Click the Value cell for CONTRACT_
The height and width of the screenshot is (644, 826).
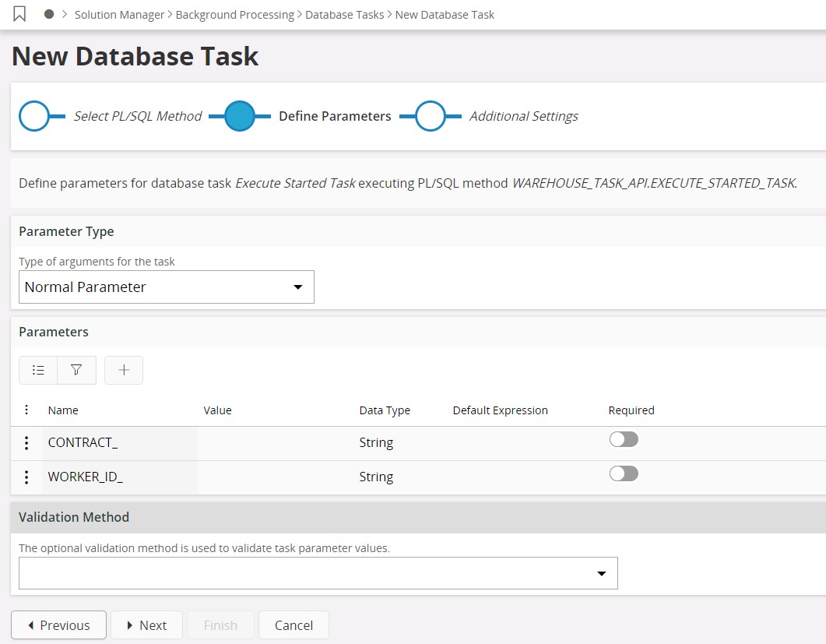pos(276,443)
